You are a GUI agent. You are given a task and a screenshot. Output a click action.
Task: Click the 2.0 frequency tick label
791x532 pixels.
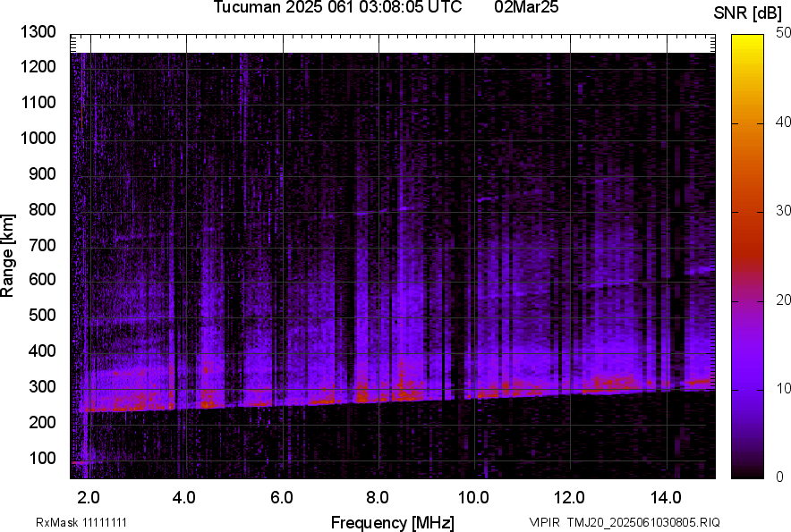pos(89,497)
